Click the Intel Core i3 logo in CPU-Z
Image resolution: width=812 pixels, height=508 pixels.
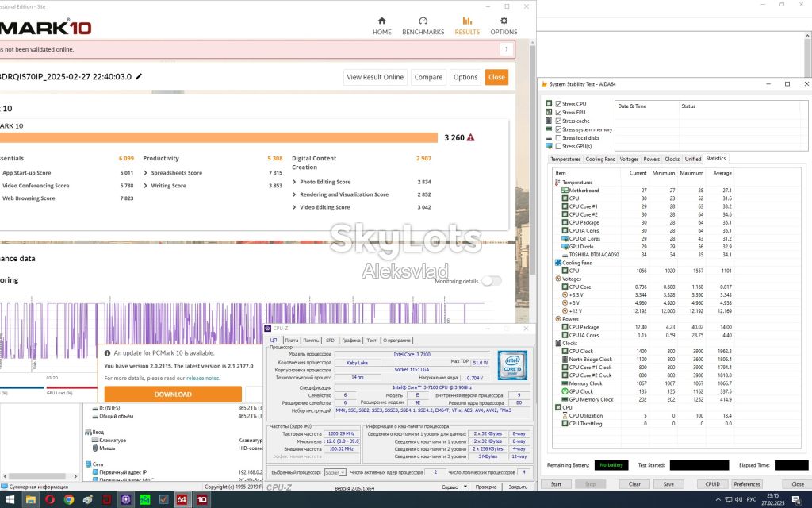pos(512,365)
